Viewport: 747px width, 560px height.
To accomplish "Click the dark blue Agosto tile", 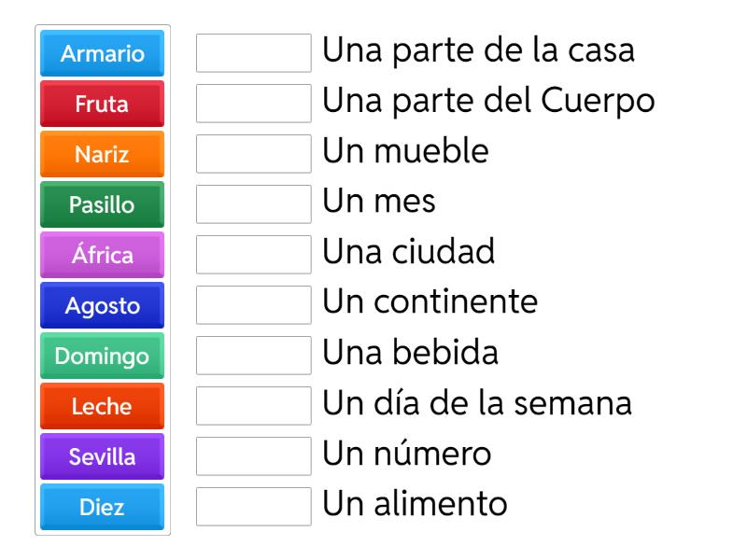I will 102,305.
